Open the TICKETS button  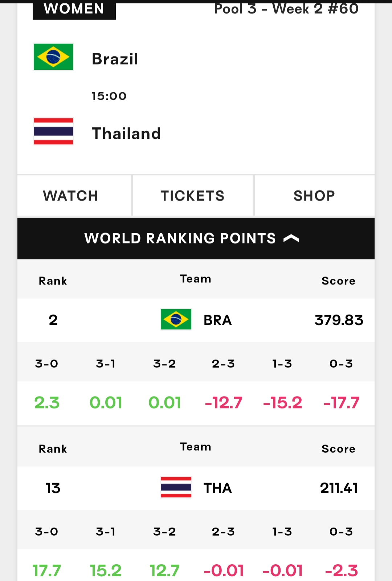(x=193, y=196)
